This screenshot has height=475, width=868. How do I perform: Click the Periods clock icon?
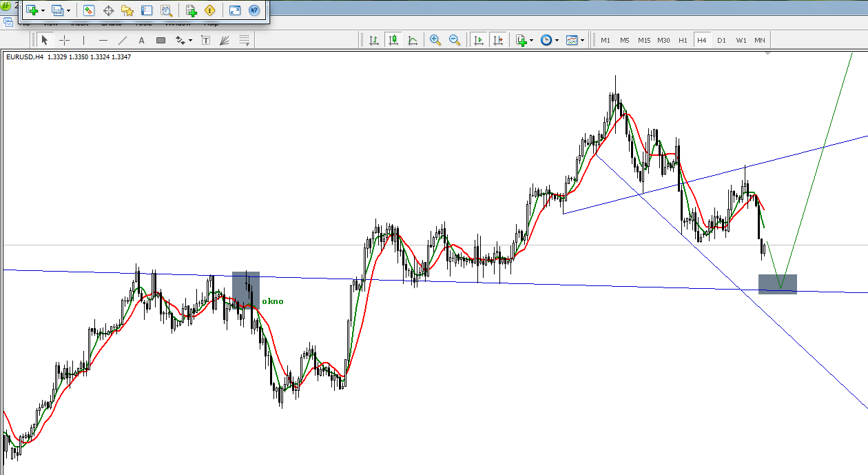(546, 40)
